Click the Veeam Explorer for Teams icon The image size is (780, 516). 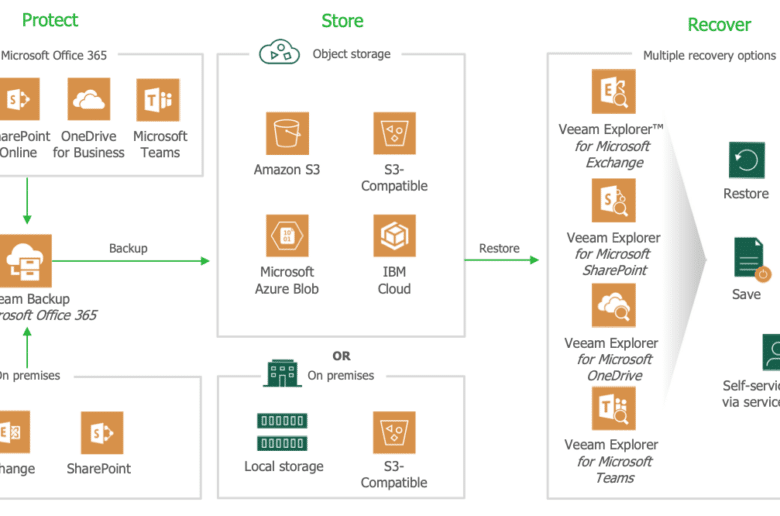click(x=613, y=408)
